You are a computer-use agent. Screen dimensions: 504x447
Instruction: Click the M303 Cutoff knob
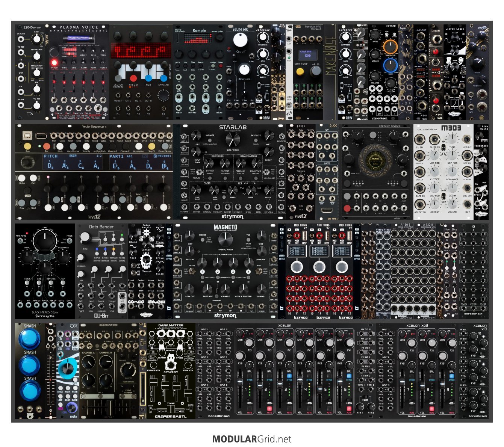click(435, 171)
